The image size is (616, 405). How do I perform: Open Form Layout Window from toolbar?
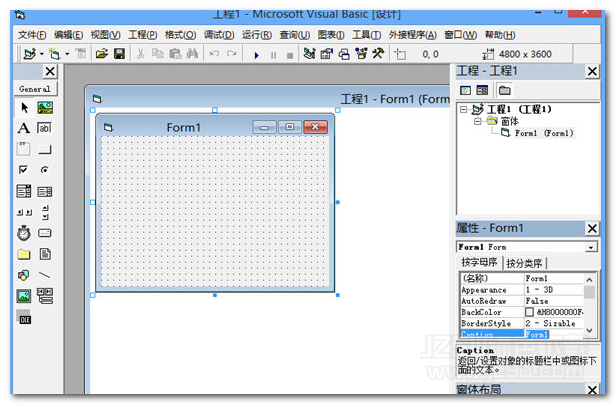[x=344, y=54]
